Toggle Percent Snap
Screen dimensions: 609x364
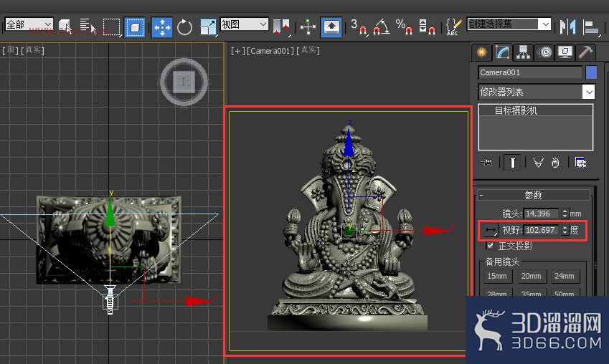point(404,27)
